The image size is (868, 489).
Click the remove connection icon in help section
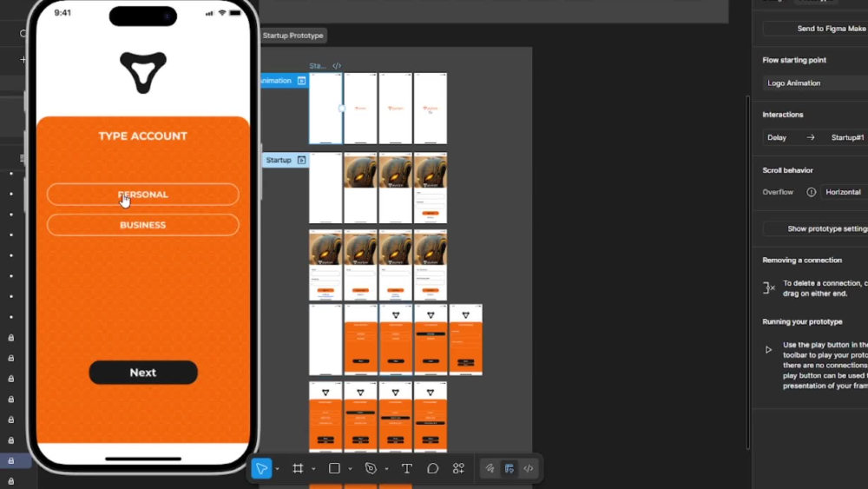[769, 288]
